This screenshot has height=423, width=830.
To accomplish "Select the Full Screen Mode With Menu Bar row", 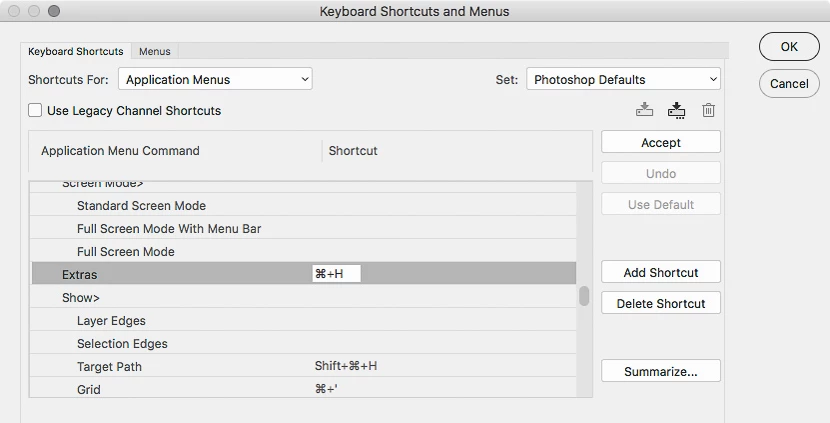I will [303, 228].
